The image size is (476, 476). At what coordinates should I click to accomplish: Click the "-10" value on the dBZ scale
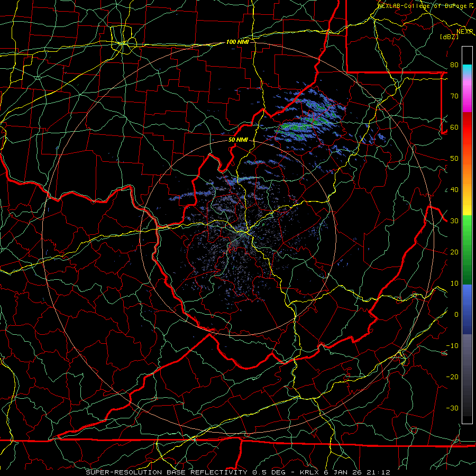coord(452,346)
